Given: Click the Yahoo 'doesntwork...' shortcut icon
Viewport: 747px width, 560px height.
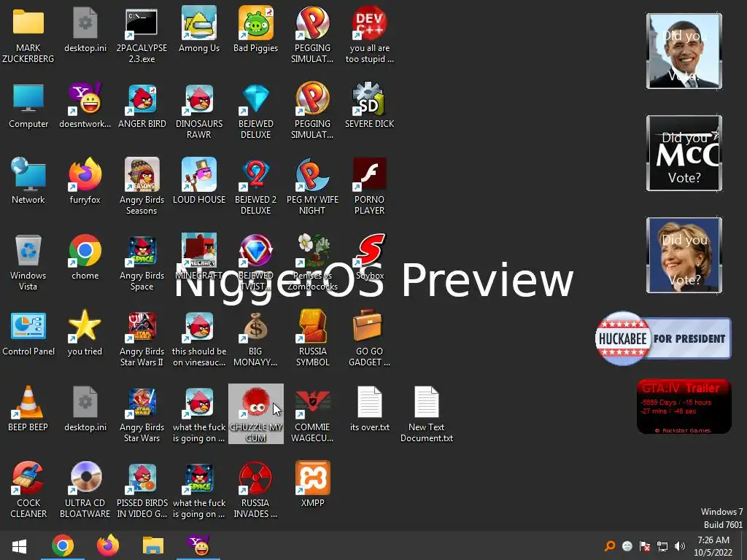Looking at the screenshot, I should (x=85, y=98).
